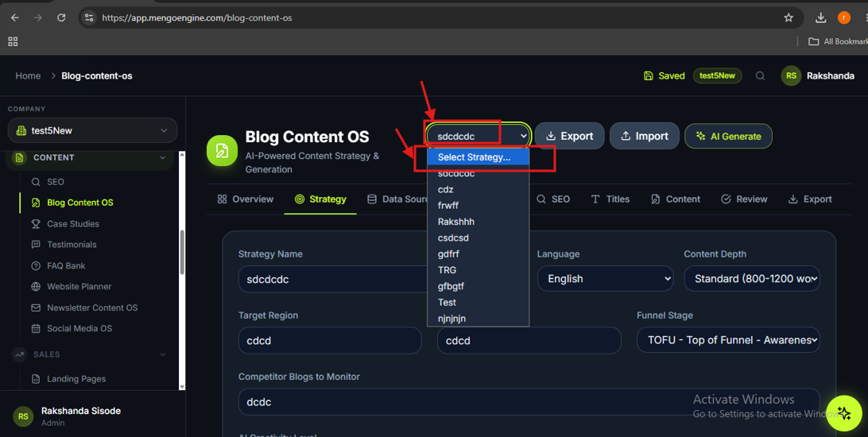Viewport: 868px width, 437px height.
Task: Click the Export button beside the selector
Action: click(569, 136)
